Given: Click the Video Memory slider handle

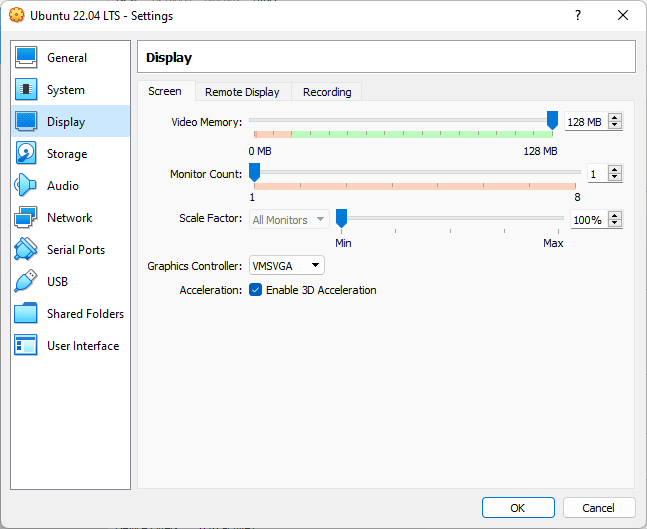Looking at the screenshot, I should click(552, 120).
